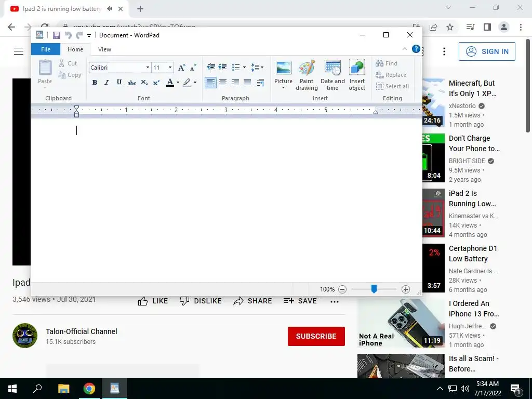This screenshot has width=532, height=399.
Task: Expand the Picture options arrow
Action: pos(283,88)
